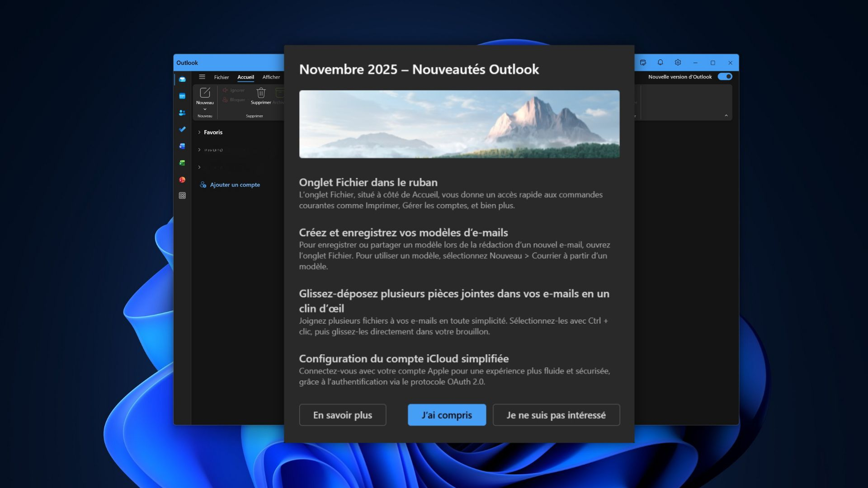This screenshot has height=488, width=868.
Task: Disable the Nouvelle version d'Outlook toggle
Action: point(725,77)
